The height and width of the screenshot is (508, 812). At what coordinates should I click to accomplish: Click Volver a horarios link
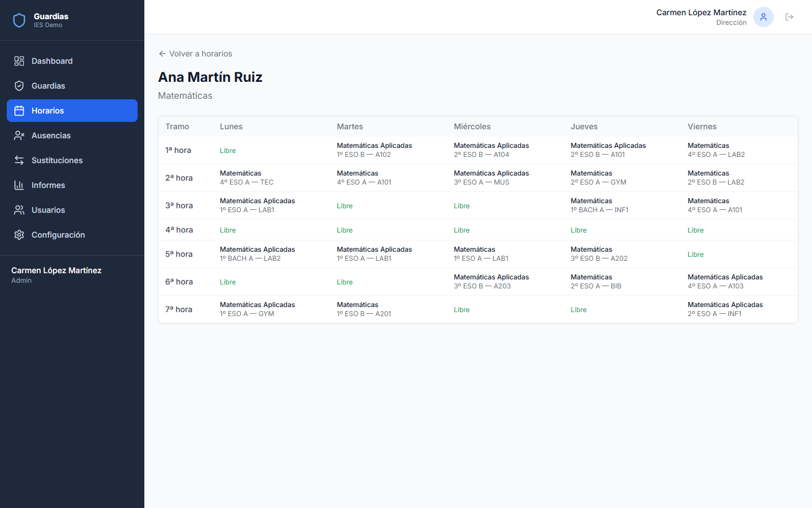(200, 54)
